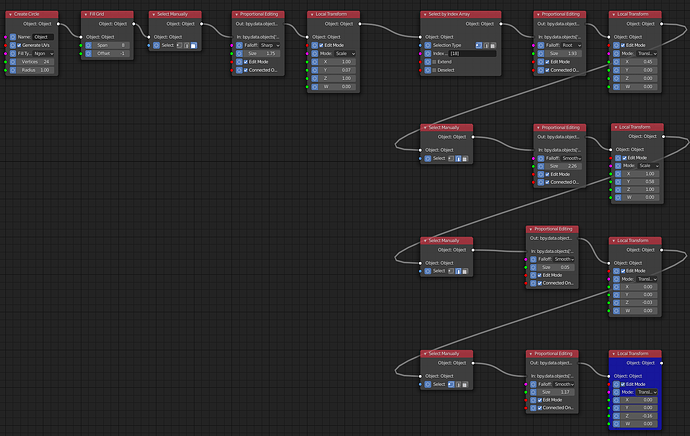Open Falloff Sharp dropdown

[x=270, y=45]
